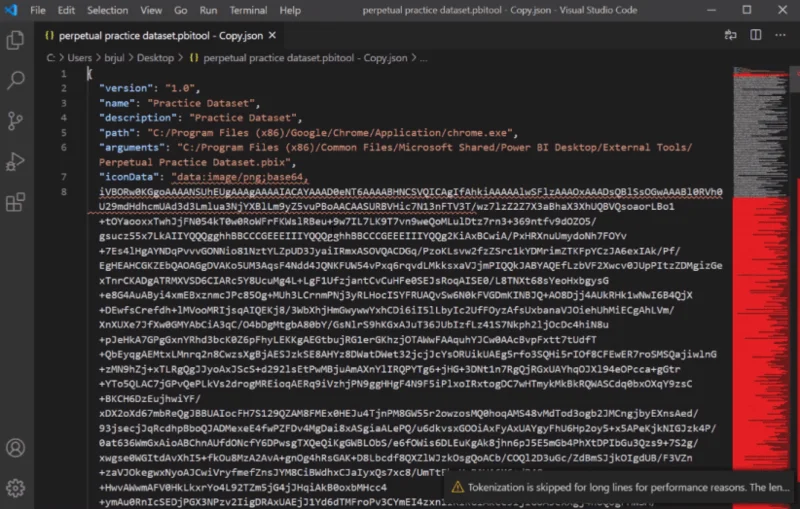Open the View menu
Screen dimensions: 800x509
pyautogui.click(x=151, y=10)
